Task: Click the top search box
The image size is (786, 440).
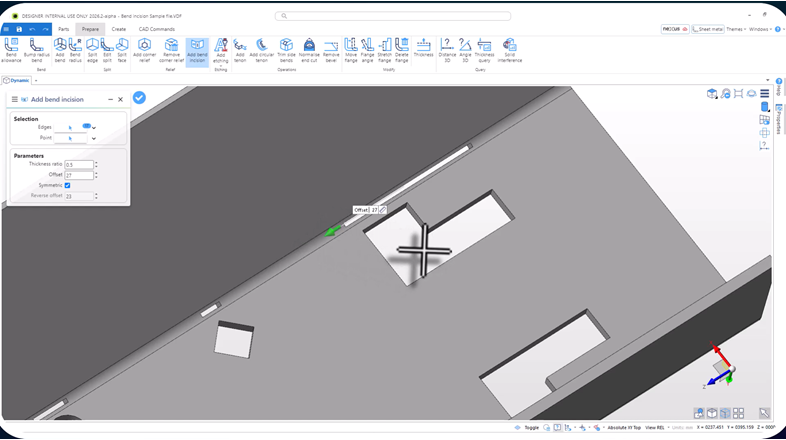Action: (x=393, y=16)
